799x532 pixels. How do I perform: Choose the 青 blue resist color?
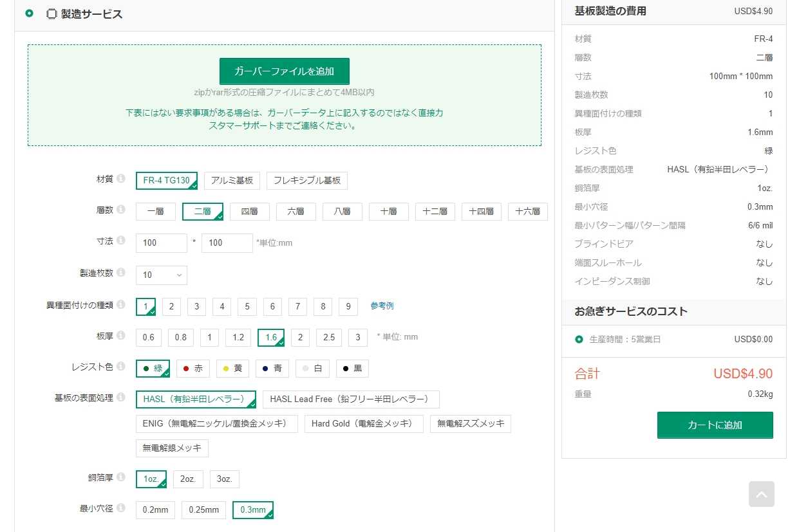click(x=272, y=369)
